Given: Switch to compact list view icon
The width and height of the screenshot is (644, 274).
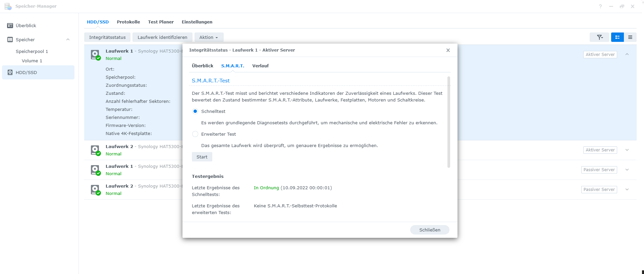Looking at the screenshot, I should coord(630,37).
